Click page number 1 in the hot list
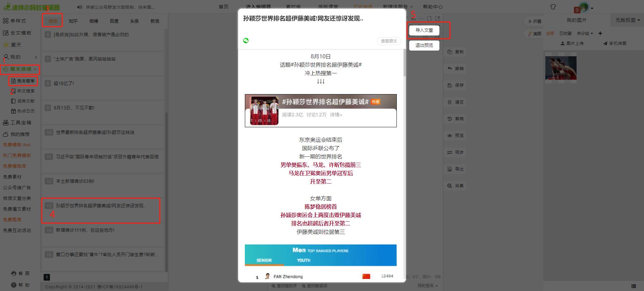Screen dimensions: 644x291 (x=47, y=277)
